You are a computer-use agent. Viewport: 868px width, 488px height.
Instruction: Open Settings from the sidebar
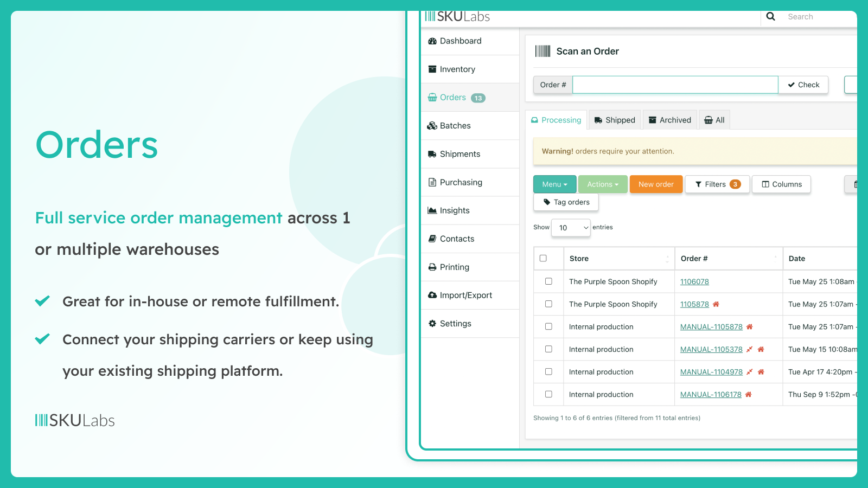(470, 323)
